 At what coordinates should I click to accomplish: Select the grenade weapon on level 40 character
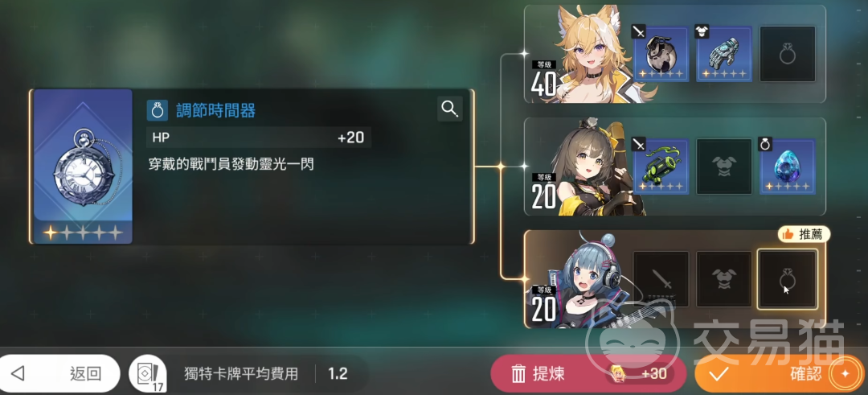661,54
